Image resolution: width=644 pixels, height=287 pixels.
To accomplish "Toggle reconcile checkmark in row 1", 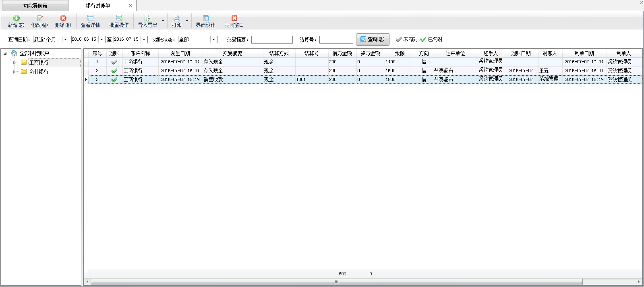I will tap(114, 62).
